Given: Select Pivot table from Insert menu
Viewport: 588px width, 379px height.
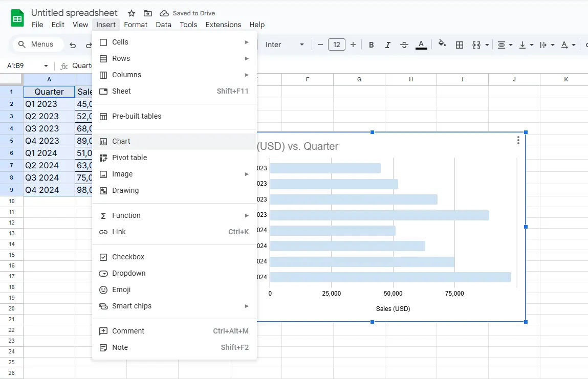Looking at the screenshot, I should pyautogui.click(x=129, y=158).
